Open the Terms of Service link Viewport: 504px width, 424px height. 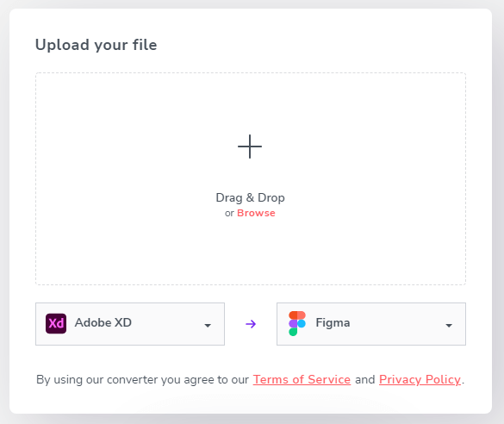tap(302, 380)
